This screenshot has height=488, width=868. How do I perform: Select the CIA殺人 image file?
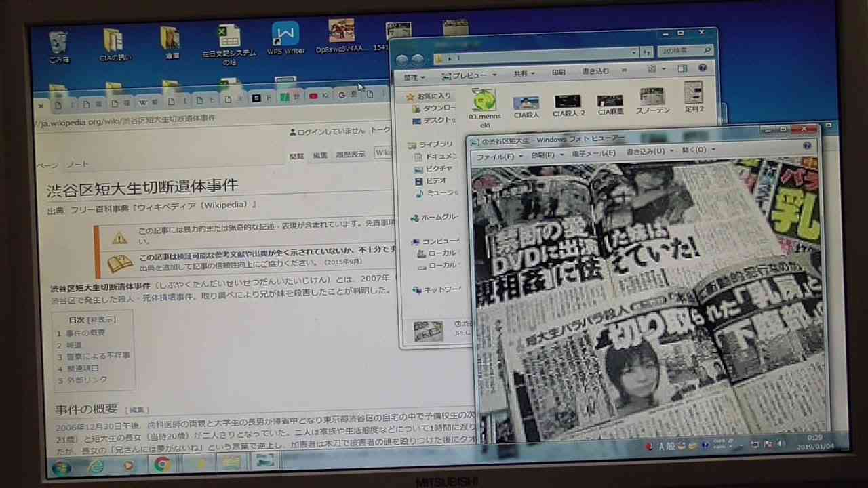pos(526,106)
